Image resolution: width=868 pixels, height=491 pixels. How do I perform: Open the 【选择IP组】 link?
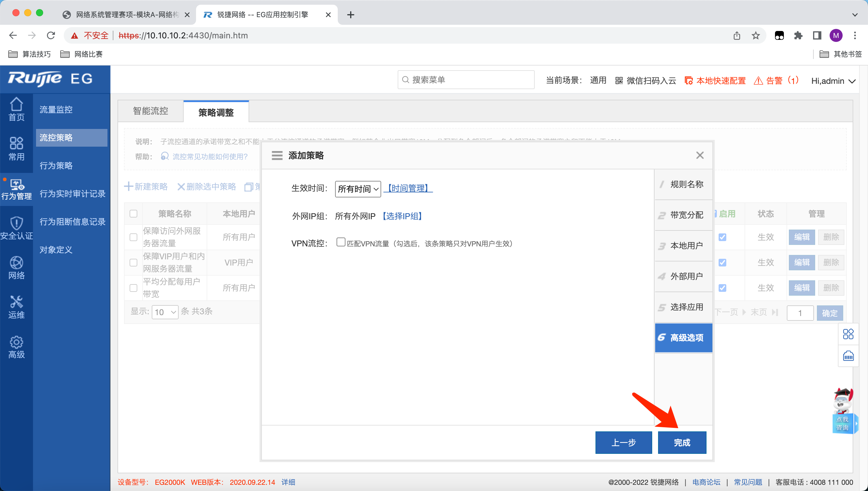[x=402, y=216]
